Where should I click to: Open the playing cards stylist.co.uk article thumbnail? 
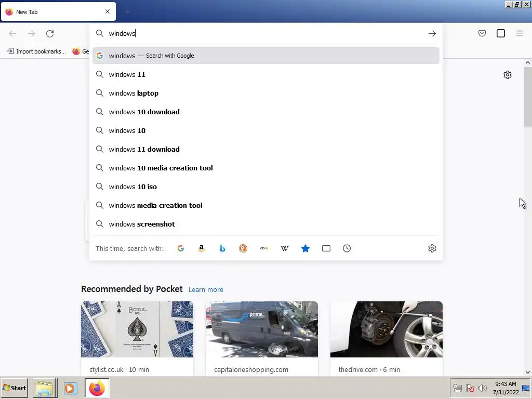pos(137,329)
